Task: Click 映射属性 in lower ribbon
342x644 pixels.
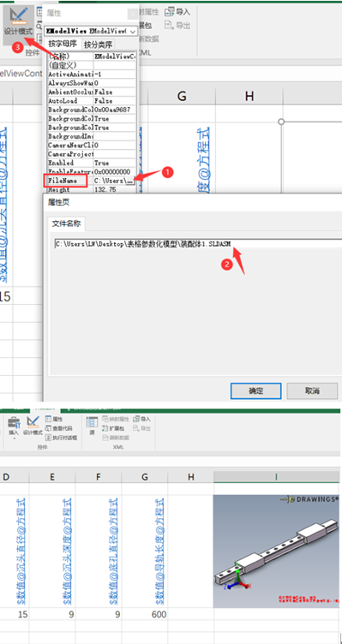Action: pyautogui.click(x=115, y=420)
